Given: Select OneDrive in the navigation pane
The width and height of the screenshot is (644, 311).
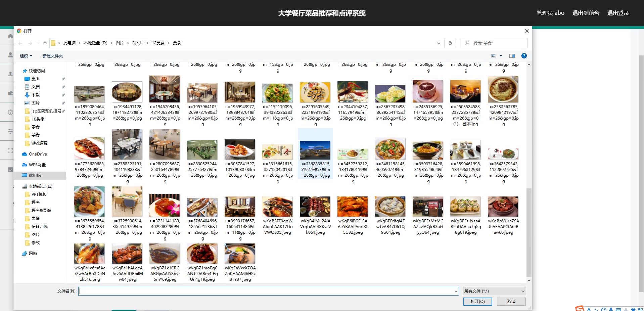Looking at the screenshot, I should [x=38, y=154].
